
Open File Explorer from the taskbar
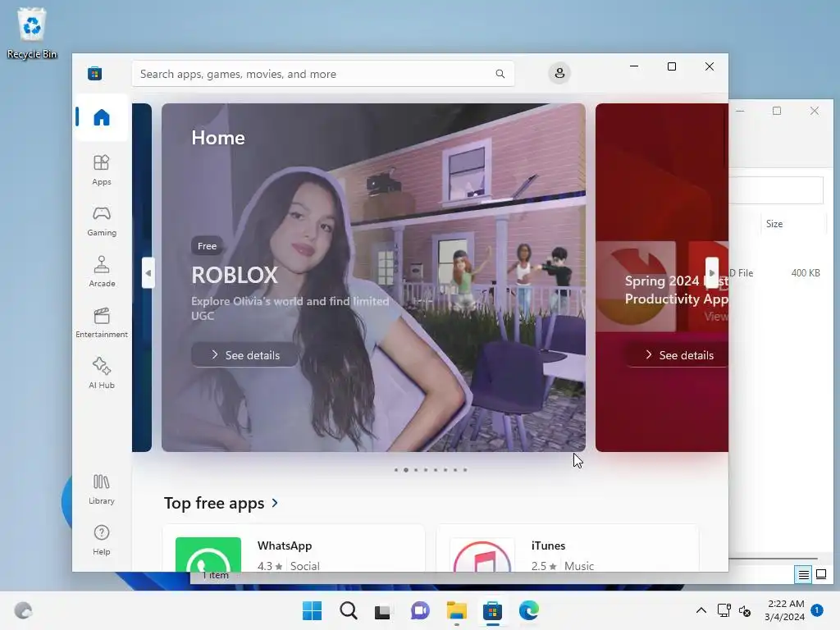[456, 610]
